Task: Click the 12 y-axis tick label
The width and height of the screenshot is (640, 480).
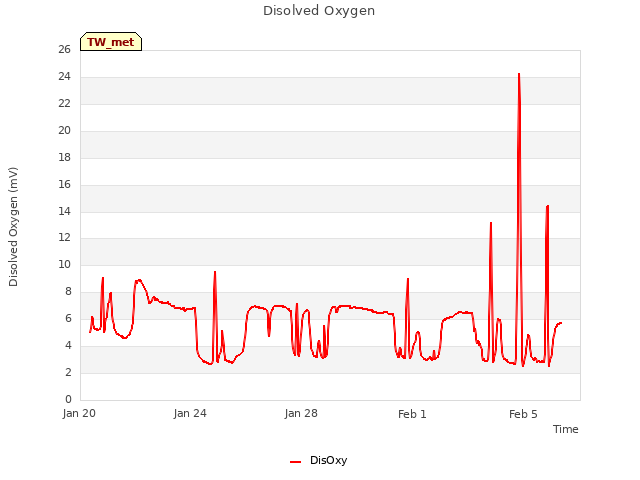Action: [x=64, y=237]
